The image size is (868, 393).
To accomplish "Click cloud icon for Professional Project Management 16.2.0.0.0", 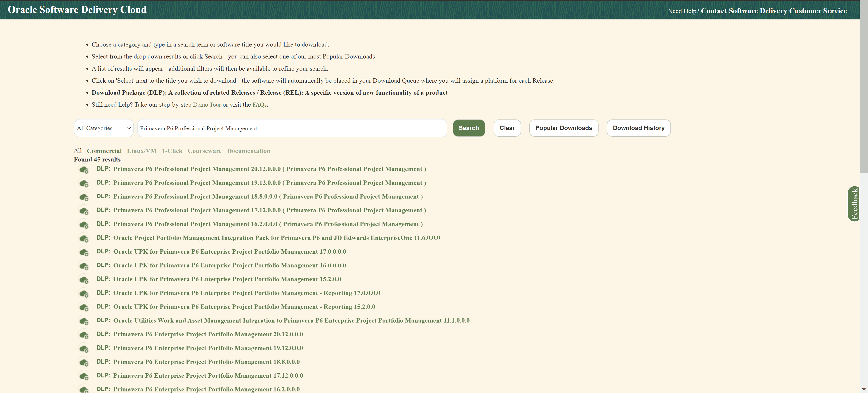I will 84,225.
